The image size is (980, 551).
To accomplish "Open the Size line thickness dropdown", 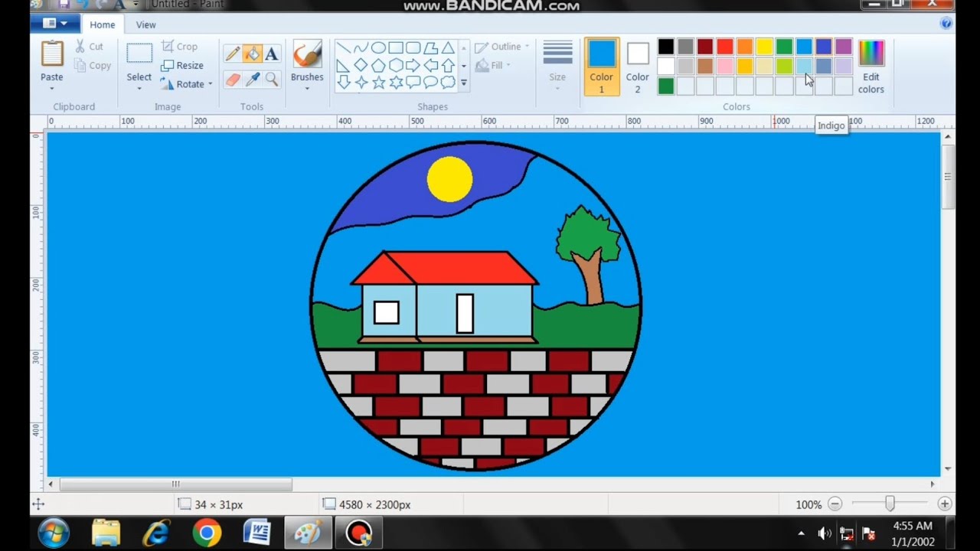I will coord(557,67).
